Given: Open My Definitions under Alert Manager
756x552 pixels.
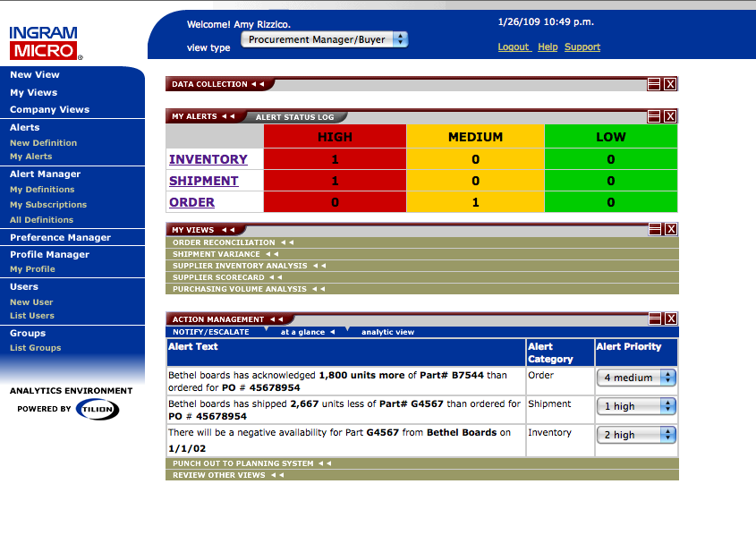Looking at the screenshot, I should point(42,190).
